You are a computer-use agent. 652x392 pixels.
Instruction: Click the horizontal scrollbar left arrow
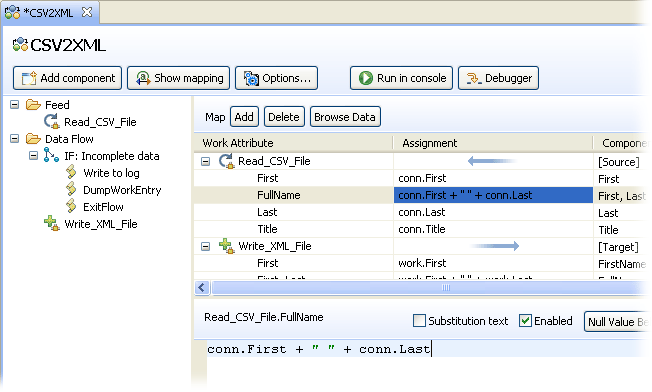(x=202, y=287)
